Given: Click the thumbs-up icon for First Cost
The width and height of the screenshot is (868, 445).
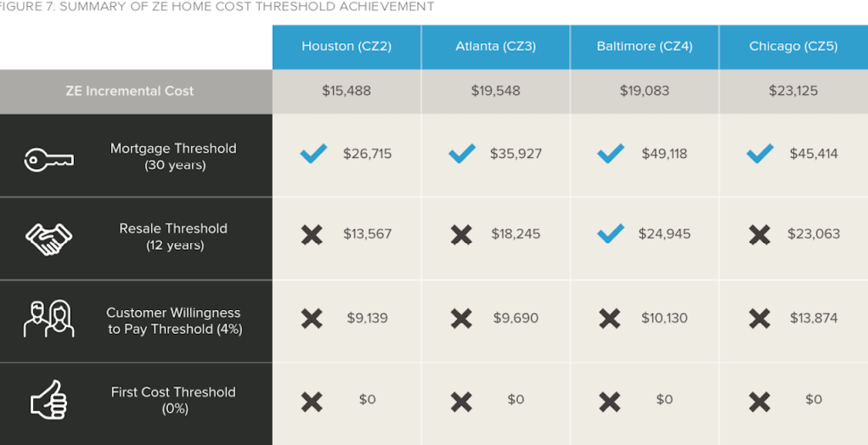Looking at the screenshot, I should tap(48, 399).
